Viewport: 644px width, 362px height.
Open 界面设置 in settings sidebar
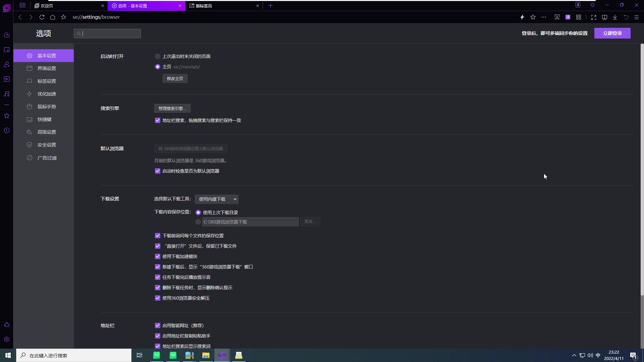47,68
